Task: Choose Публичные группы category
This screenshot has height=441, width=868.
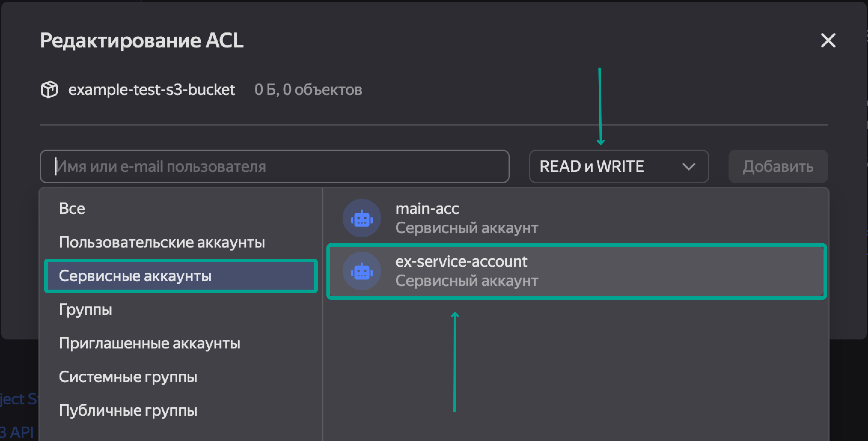Action: point(128,411)
